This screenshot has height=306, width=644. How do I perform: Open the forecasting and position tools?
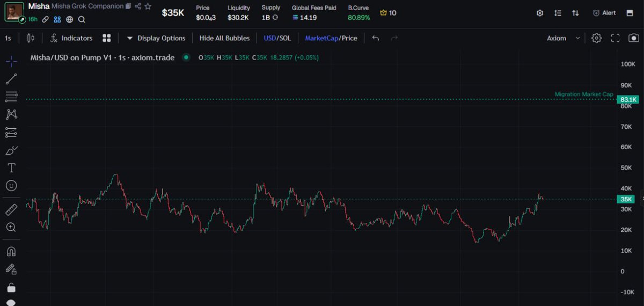[x=11, y=132]
